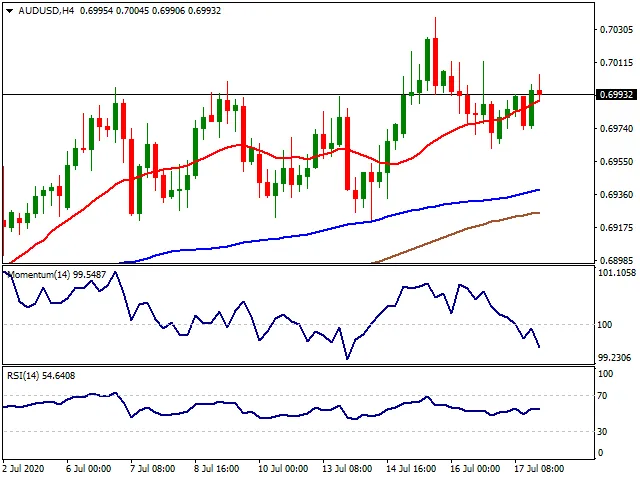This screenshot has width=640, height=480.
Task: Click the 10 Jul 00:00 time label
Action: [283, 468]
